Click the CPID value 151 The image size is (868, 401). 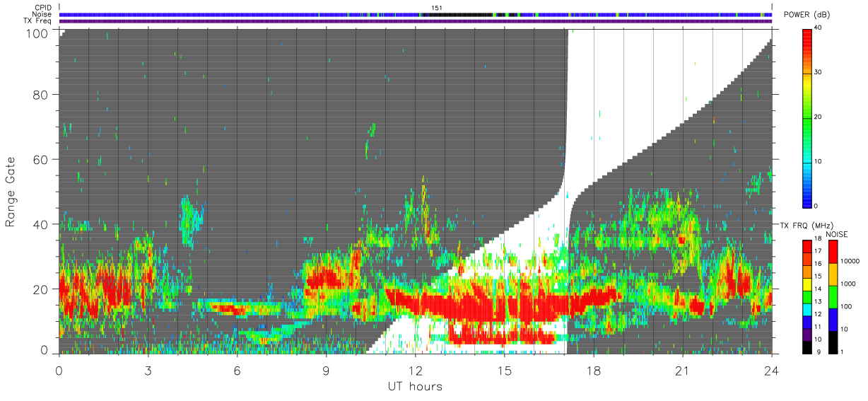(437, 8)
